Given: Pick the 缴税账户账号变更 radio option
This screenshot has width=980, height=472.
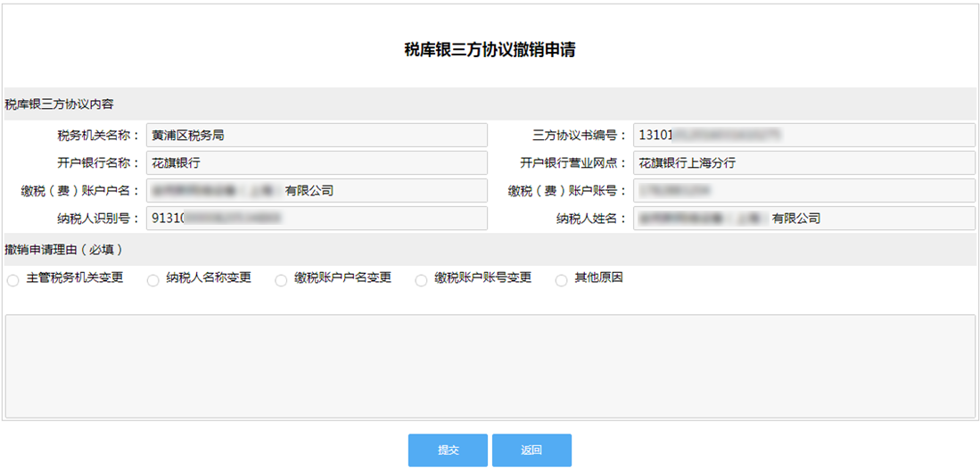Looking at the screenshot, I should pos(421,281).
